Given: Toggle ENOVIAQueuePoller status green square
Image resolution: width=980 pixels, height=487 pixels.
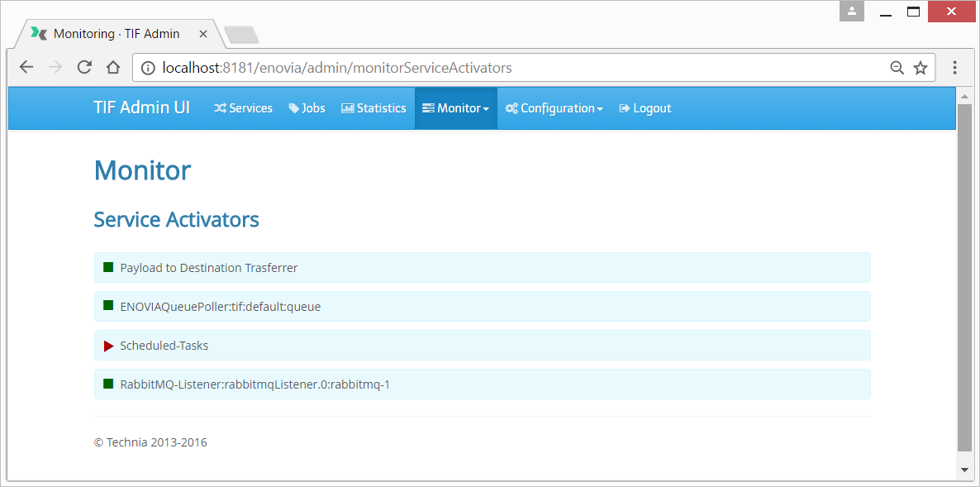Looking at the screenshot, I should (108, 306).
